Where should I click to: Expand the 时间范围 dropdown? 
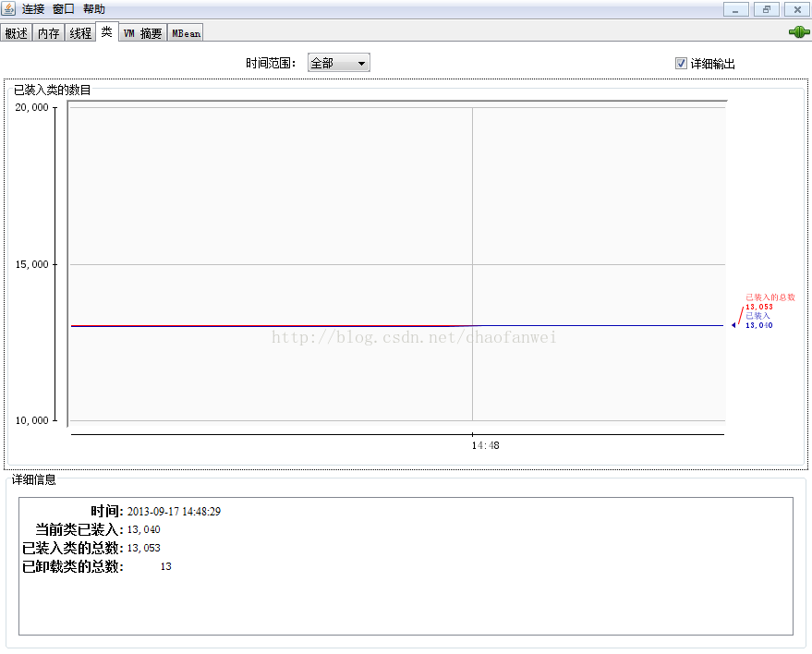point(339,63)
